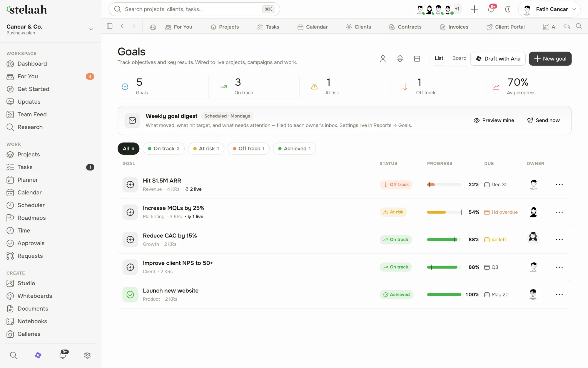
Task: Click the magnifier icon in tab bar
Action: [579, 26]
